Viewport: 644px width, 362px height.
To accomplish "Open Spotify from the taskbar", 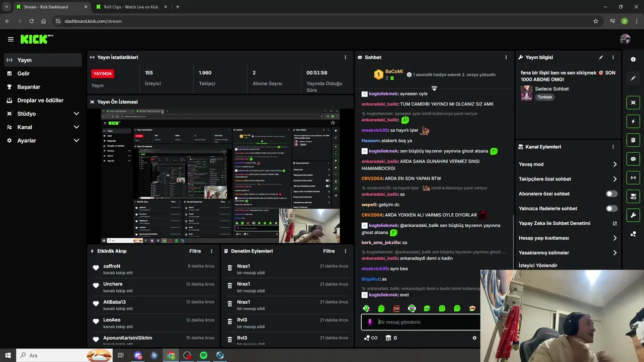I will (203, 355).
